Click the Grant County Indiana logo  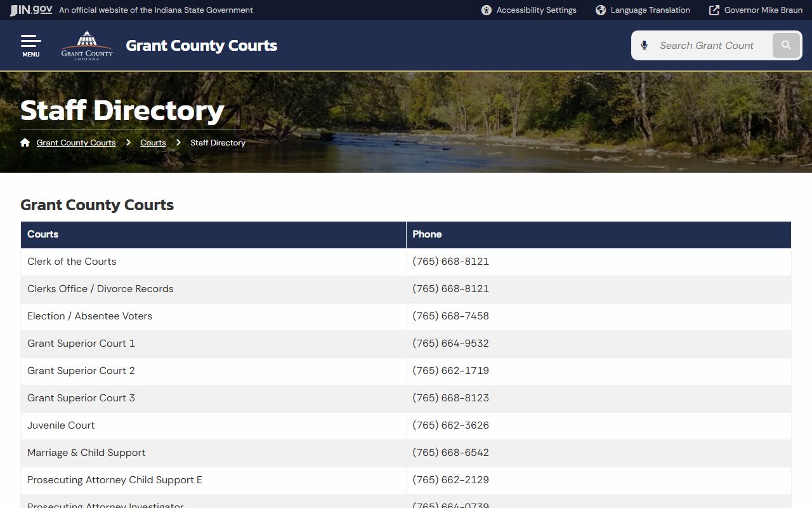(x=87, y=46)
